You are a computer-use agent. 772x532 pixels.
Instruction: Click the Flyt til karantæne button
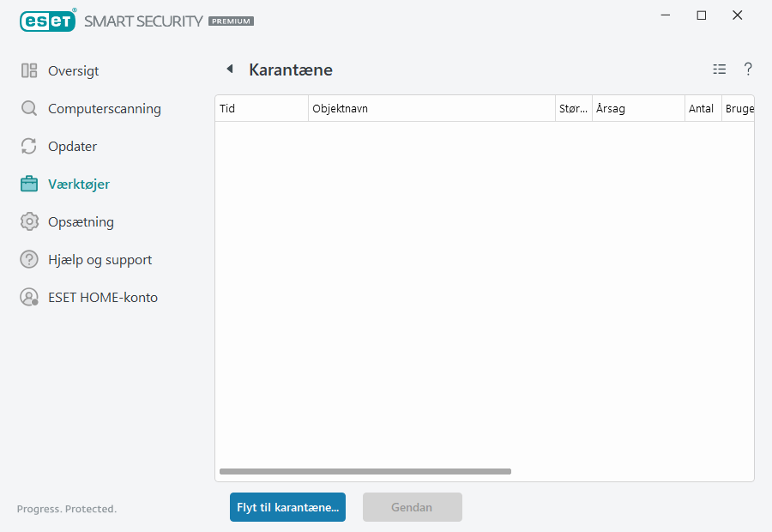pos(287,507)
